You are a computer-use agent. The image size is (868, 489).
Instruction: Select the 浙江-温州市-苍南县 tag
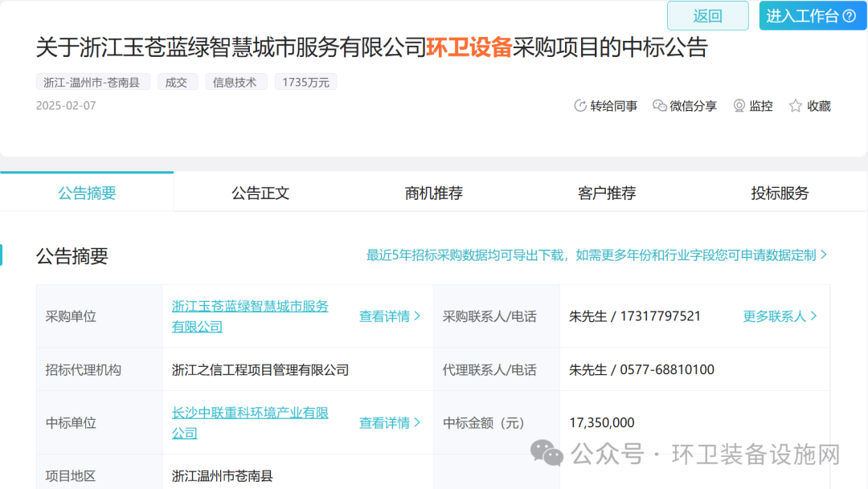(x=92, y=83)
